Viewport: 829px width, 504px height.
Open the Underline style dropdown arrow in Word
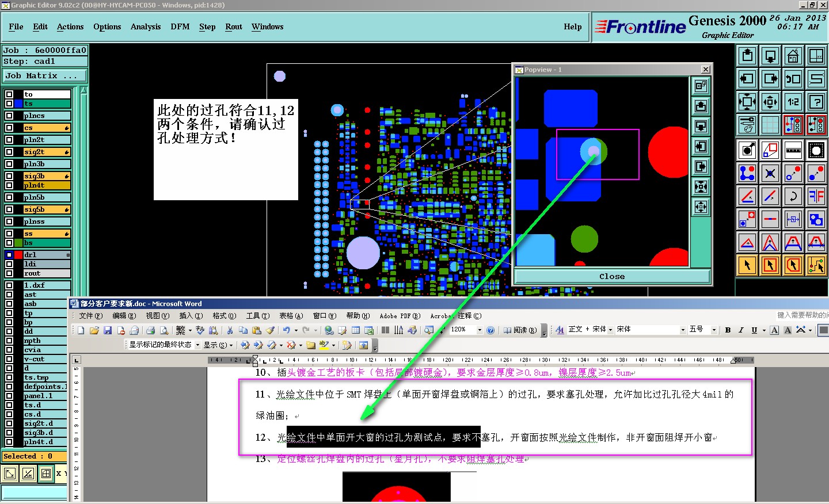pyautogui.click(x=764, y=330)
